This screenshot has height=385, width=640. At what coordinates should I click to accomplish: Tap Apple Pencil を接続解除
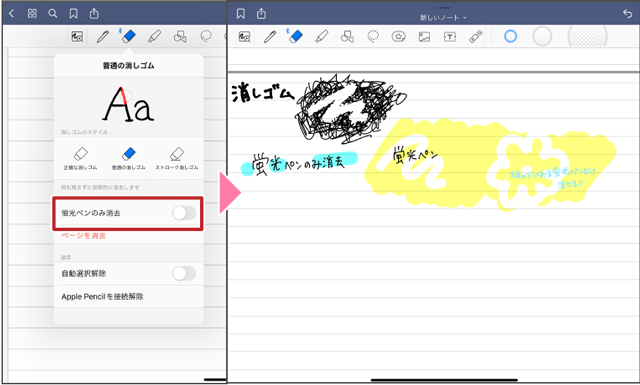click(102, 296)
